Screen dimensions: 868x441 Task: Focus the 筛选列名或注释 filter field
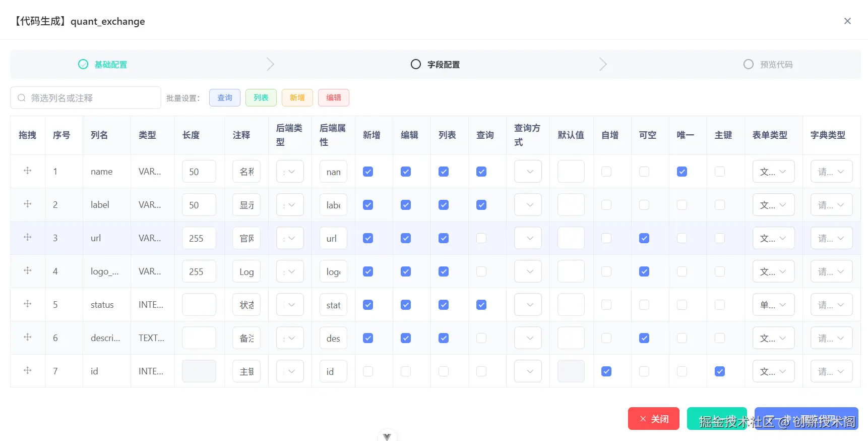tap(86, 98)
